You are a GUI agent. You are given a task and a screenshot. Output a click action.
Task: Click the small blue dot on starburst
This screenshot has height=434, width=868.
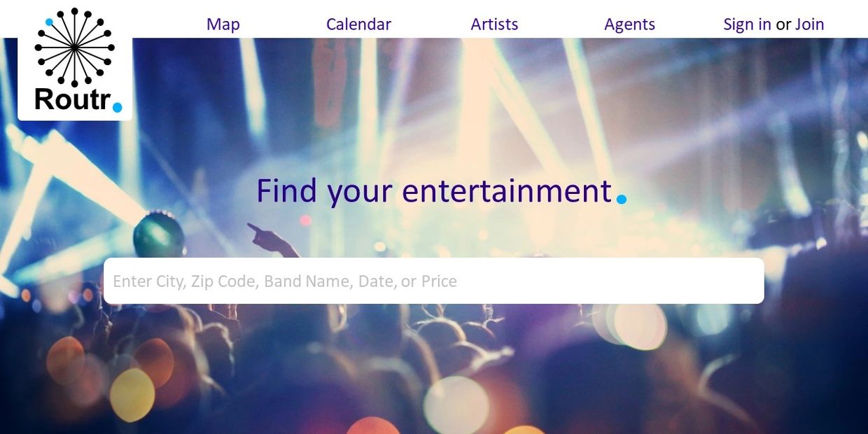click(x=49, y=22)
